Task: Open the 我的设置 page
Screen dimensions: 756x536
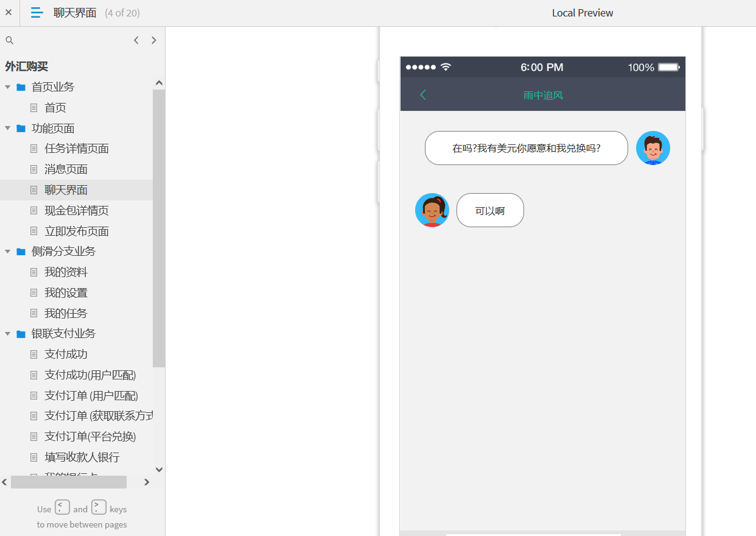Action: point(66,293)
